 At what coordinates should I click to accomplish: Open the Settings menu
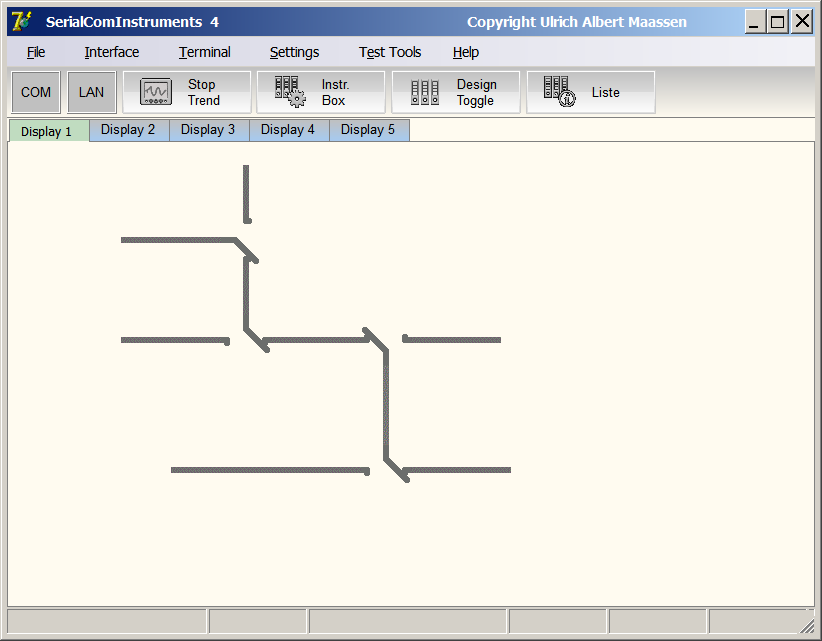click(294, 52)
